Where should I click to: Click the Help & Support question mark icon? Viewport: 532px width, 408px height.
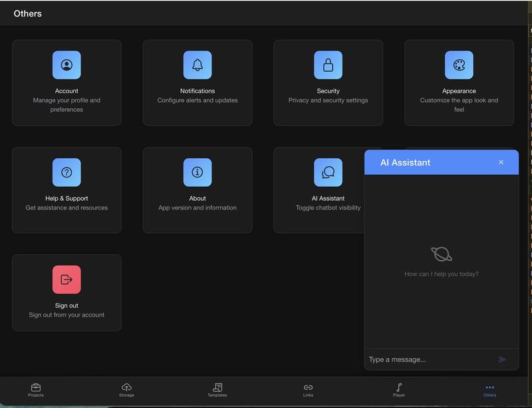pyautogui.click(x=66, y=171)
